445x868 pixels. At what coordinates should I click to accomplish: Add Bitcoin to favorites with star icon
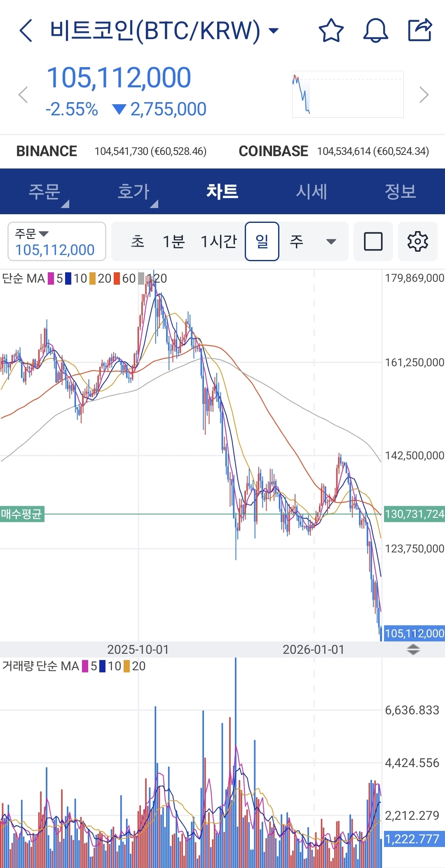click(331, 30)
